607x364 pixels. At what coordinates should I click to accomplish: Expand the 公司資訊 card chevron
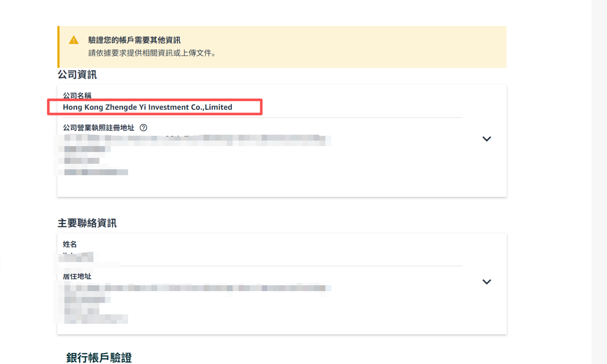pyautogui.click(x=487, y=139)
